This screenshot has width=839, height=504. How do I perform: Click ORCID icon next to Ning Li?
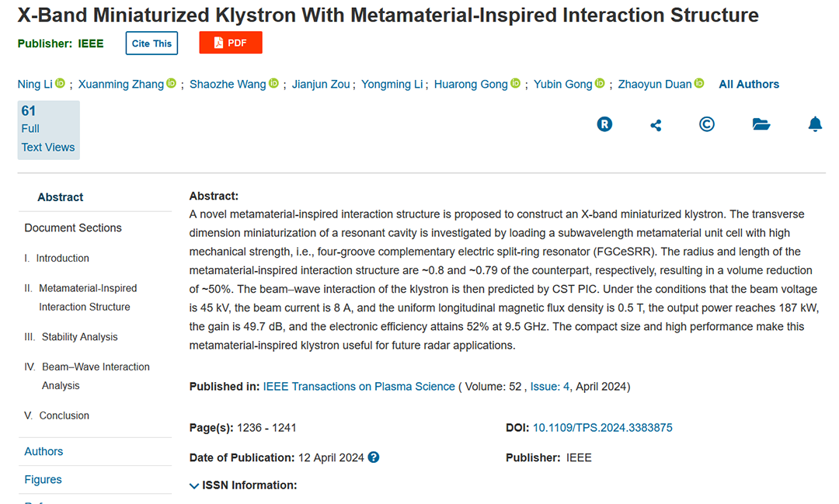click(60, 84)
